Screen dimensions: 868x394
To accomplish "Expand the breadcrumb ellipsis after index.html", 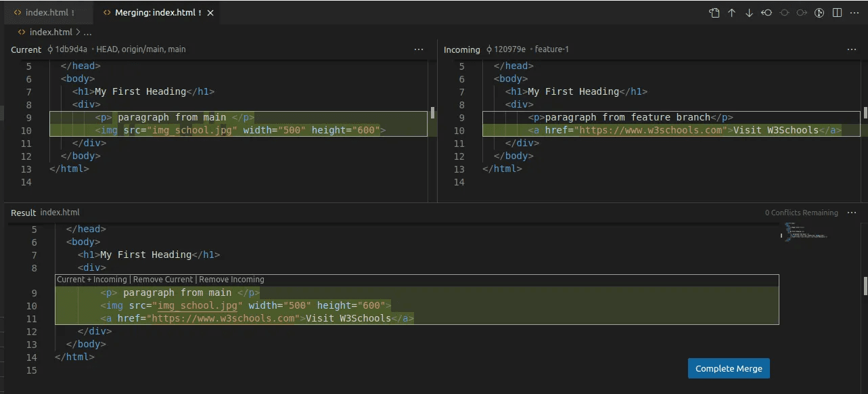I will (88, 32).
